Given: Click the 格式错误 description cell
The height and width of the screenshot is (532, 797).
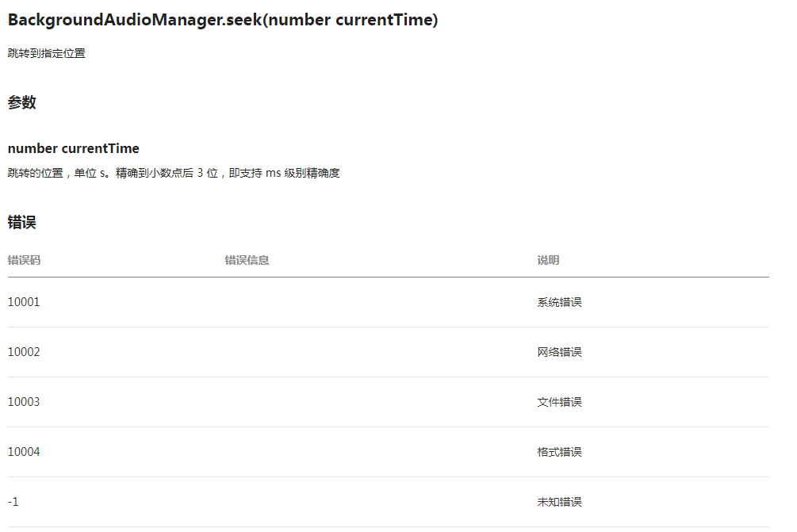Looking at the screenshot, I should (559, 452).
